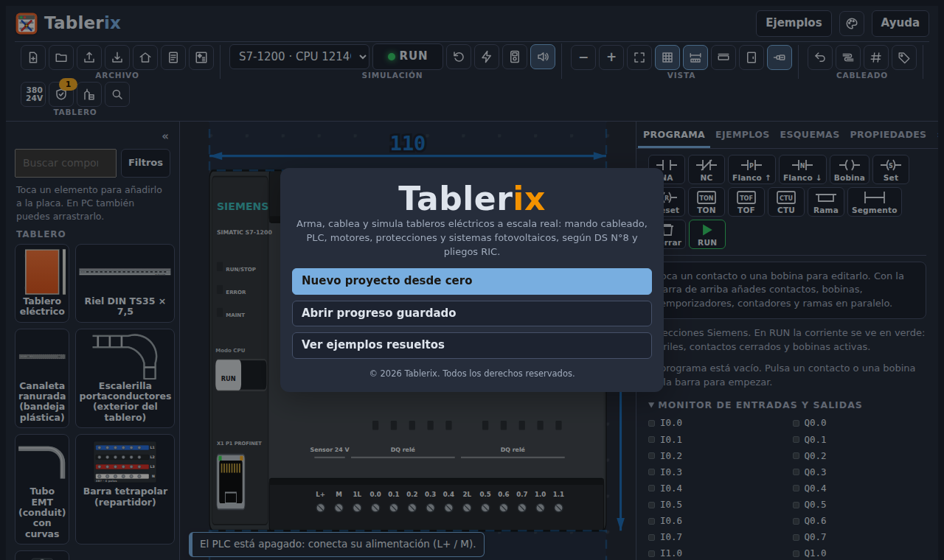
Task: Open the S7-1200 CPU model dropdown
Action: [x=299, y=57]
